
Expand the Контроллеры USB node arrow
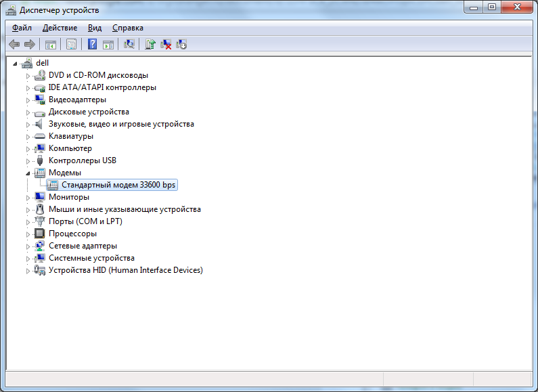[28, 161]
